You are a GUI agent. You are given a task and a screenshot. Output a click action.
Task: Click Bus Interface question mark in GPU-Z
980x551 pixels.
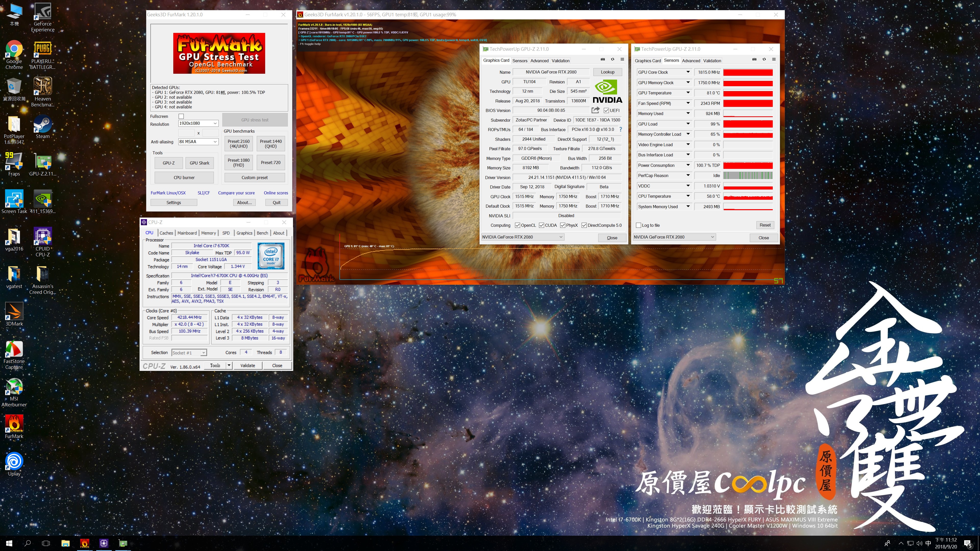620,129
